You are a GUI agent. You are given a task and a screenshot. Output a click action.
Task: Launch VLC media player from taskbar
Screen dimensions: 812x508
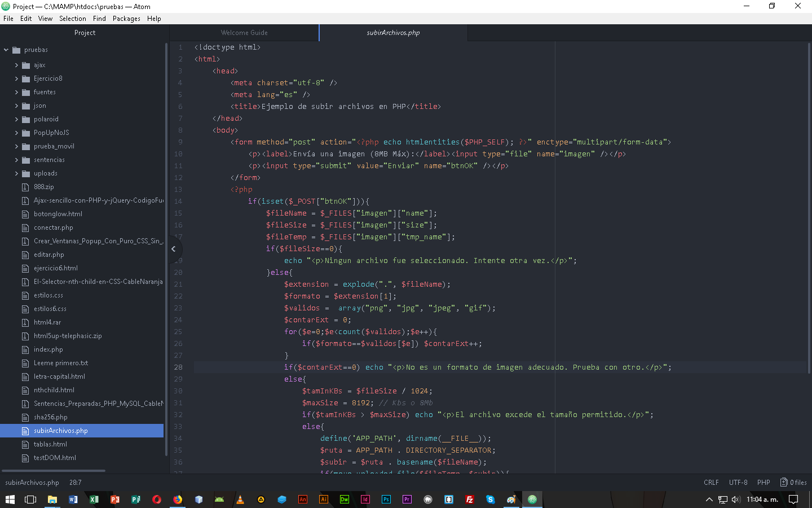pos(240,499)
